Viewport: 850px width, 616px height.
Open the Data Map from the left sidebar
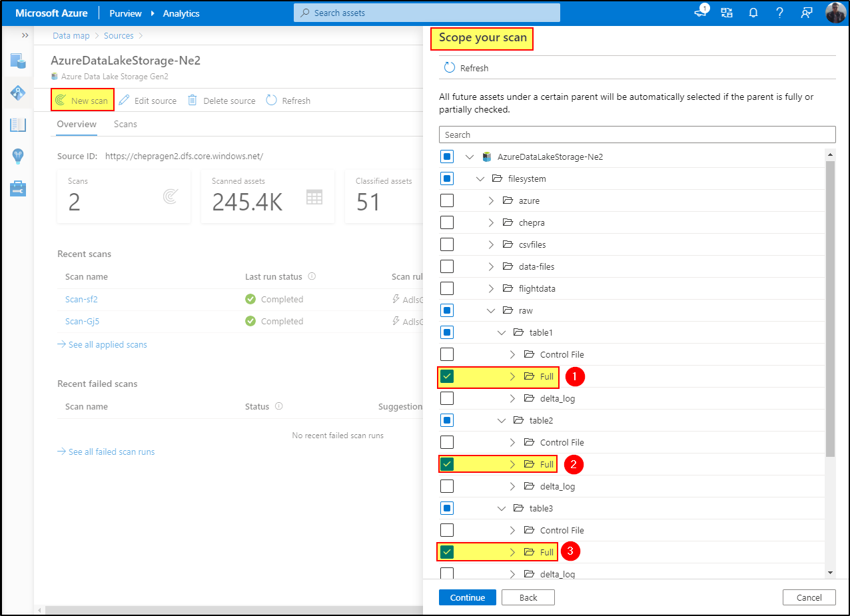tap(18, 93)
